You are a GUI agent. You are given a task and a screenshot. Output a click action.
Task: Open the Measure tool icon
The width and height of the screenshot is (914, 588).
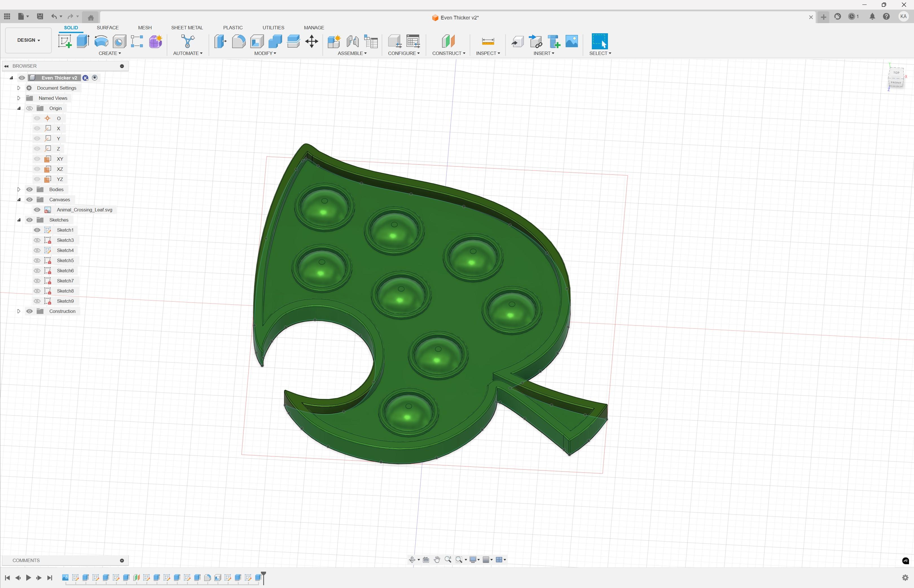point(488,41)
